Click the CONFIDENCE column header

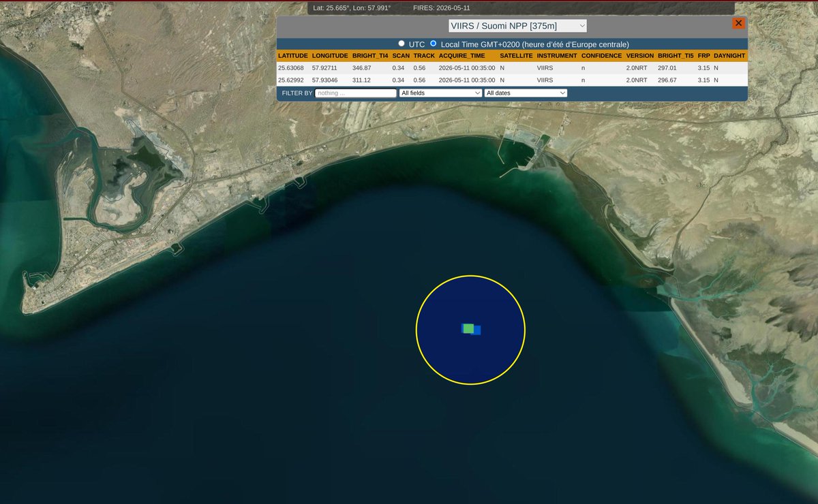(601, 55)
